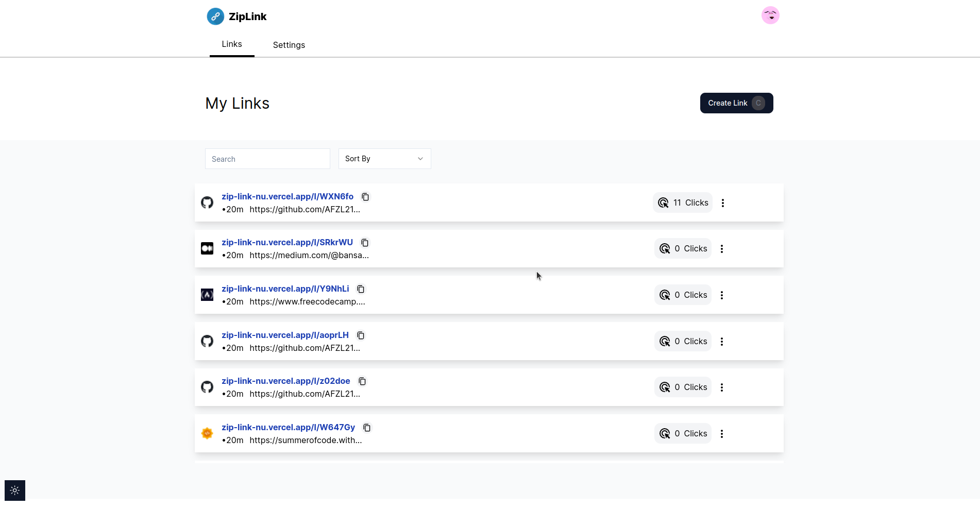Click GitHub favicon on WXN6fo row
980x507 pixels.
pos(207,202)
